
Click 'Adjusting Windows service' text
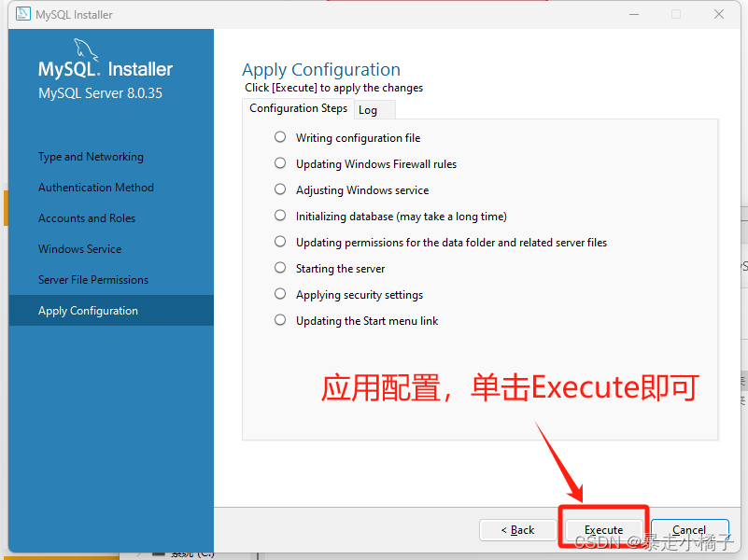[x=362, y=190]
